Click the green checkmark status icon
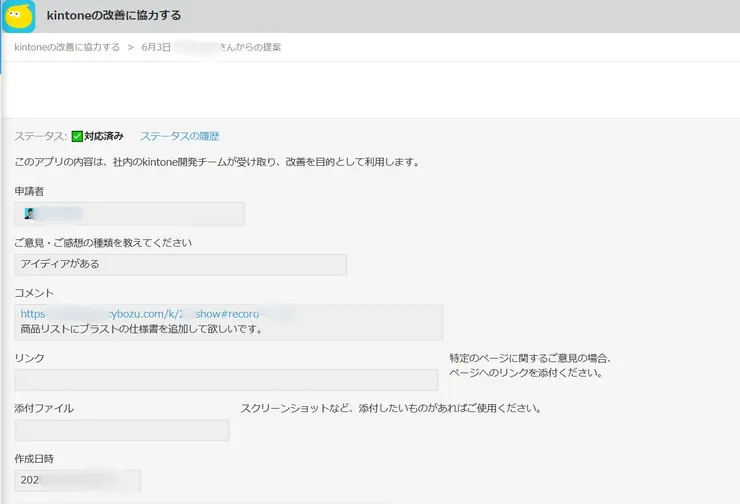740x504 pixels. click(77, 136)
